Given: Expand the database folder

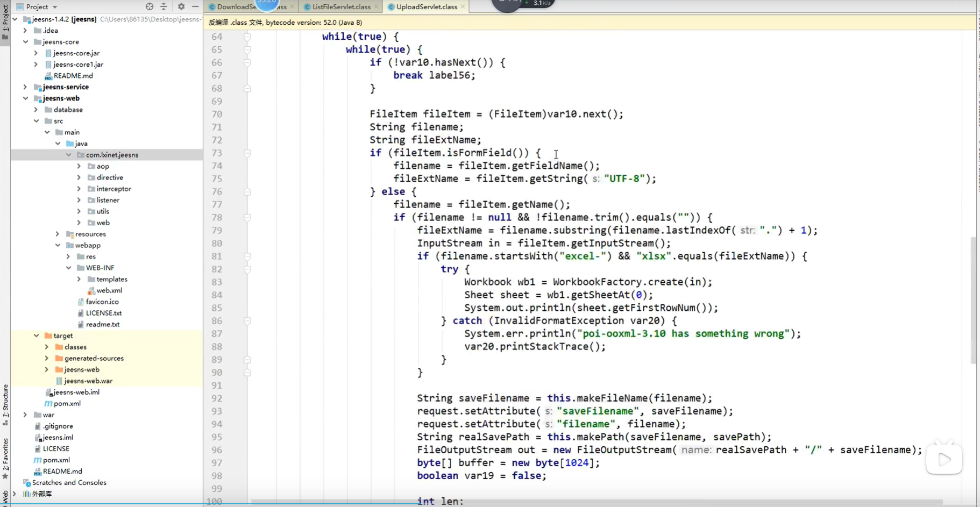Looking at the screenshot, I should point(36,110).
